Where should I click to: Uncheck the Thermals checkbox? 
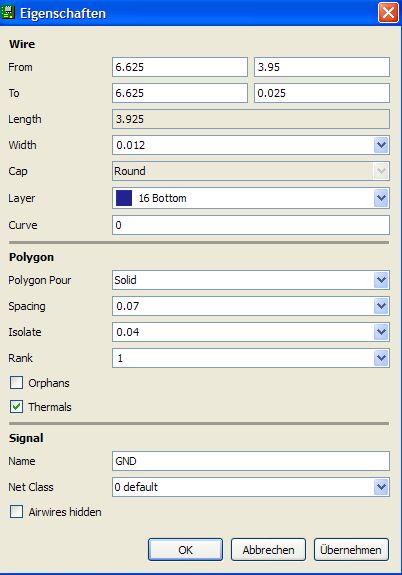(x=17, y=406)
